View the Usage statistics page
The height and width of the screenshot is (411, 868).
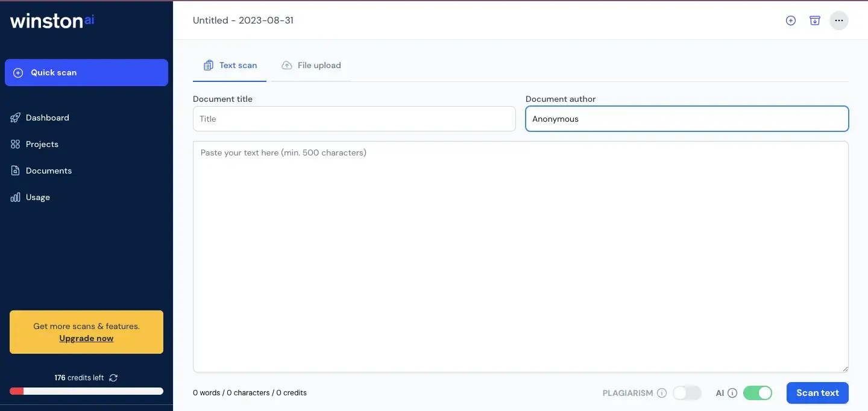(x=37, y=197)
